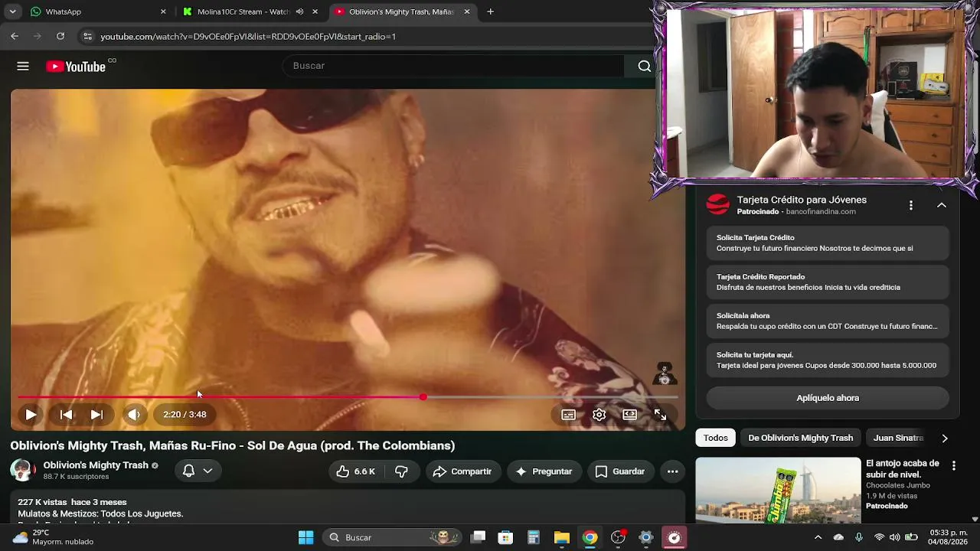980x551 pixels.
Task: Select the Todos filter chip
Action: [x=716, y=438]
